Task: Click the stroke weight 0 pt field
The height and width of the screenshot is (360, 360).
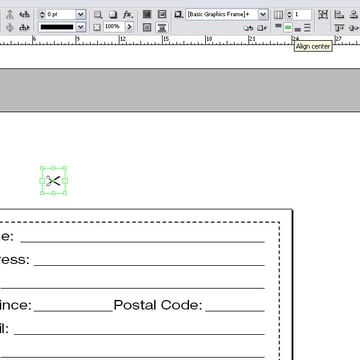Action: click(60, 14)
